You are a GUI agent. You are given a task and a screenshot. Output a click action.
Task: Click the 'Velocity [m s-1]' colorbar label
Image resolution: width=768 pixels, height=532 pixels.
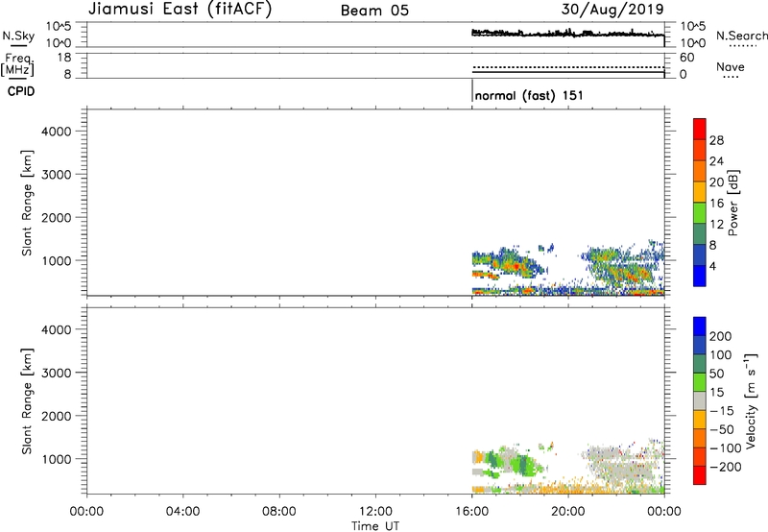(x=750, y=400)
